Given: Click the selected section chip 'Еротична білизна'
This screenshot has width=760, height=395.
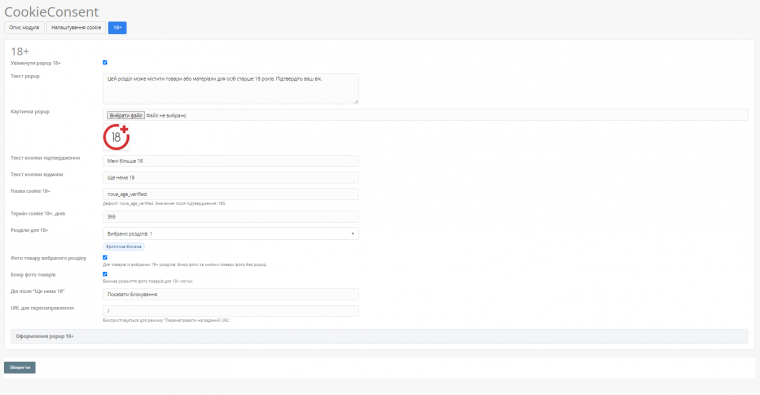Looking at the screenshot, I should coord(124,247).
